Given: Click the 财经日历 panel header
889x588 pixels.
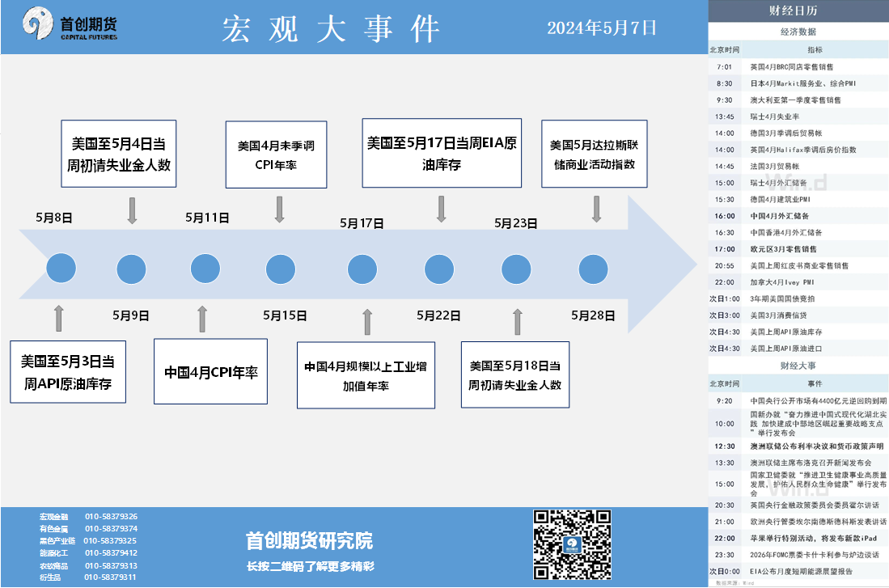Looking at the screenshot, I should [798, 11].
